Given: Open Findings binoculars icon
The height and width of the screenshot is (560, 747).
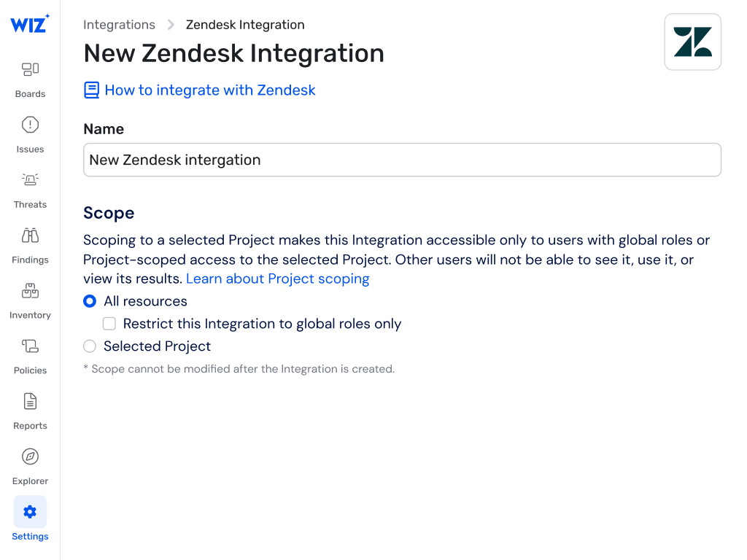Looking at the screenshot, I should 30,236.
